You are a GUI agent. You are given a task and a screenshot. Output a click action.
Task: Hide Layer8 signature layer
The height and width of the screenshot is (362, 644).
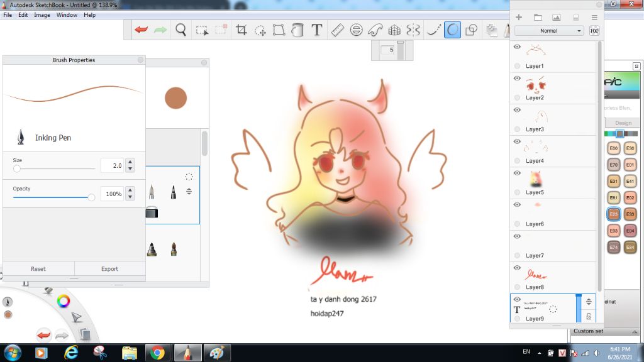coord(517,268)
